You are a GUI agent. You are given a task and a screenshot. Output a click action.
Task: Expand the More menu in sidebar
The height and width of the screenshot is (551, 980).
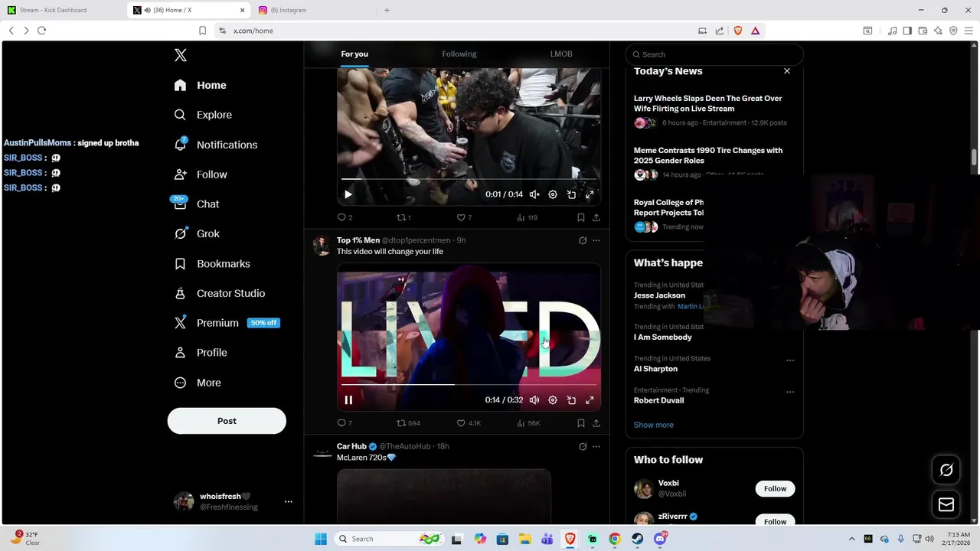(x=198, y=383)
